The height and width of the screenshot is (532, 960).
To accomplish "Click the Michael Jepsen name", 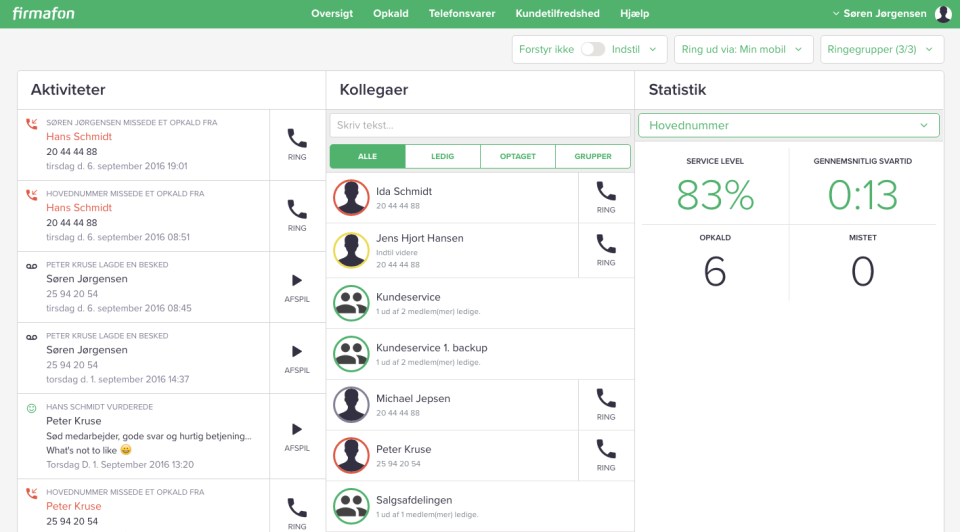I will tap(413, 399).
